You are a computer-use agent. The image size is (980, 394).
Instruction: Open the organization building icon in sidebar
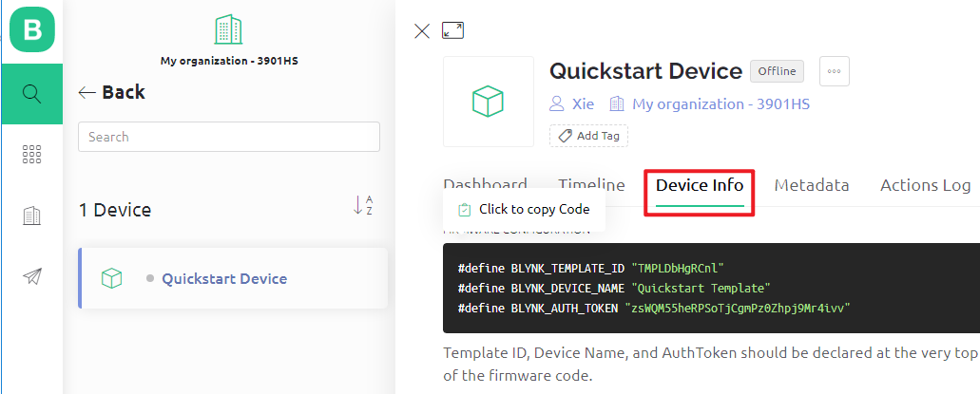[32, 216]
